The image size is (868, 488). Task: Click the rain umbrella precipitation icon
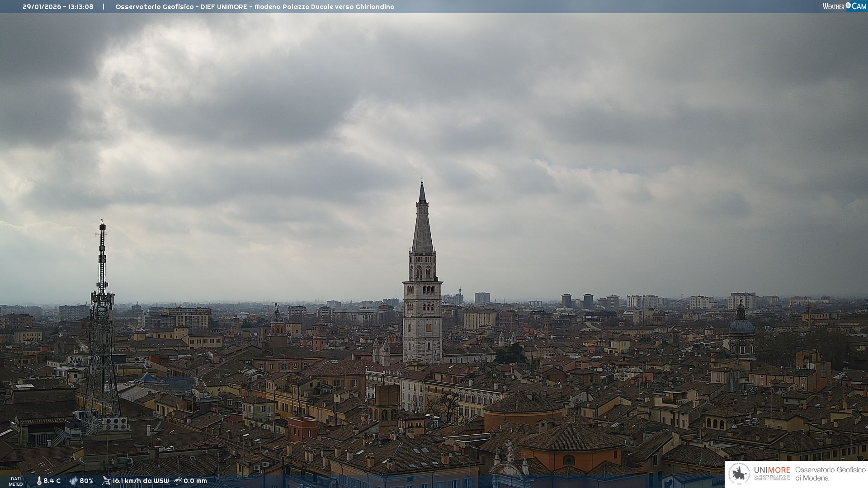[178, 481]
